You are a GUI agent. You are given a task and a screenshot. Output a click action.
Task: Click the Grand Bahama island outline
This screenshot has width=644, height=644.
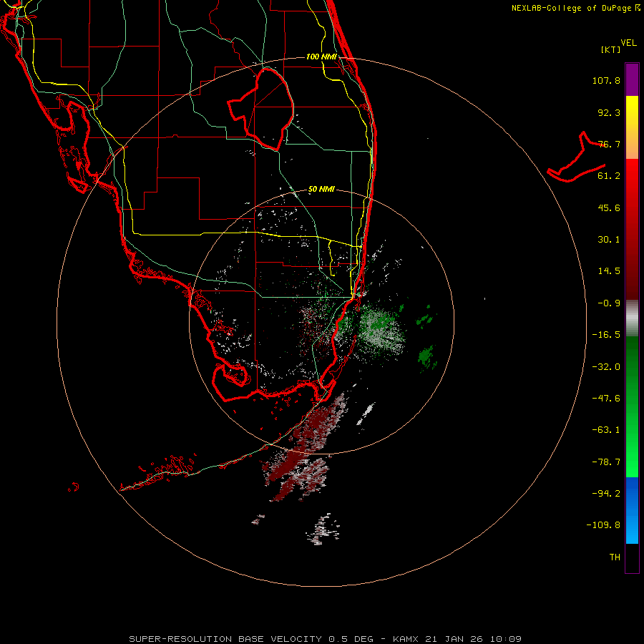[x=577, y=158]
